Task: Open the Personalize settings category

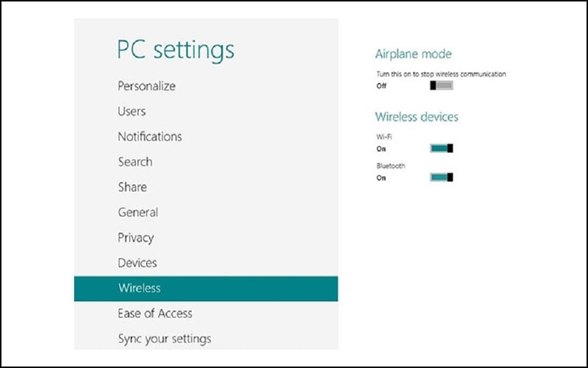Action: click(146, 86)
